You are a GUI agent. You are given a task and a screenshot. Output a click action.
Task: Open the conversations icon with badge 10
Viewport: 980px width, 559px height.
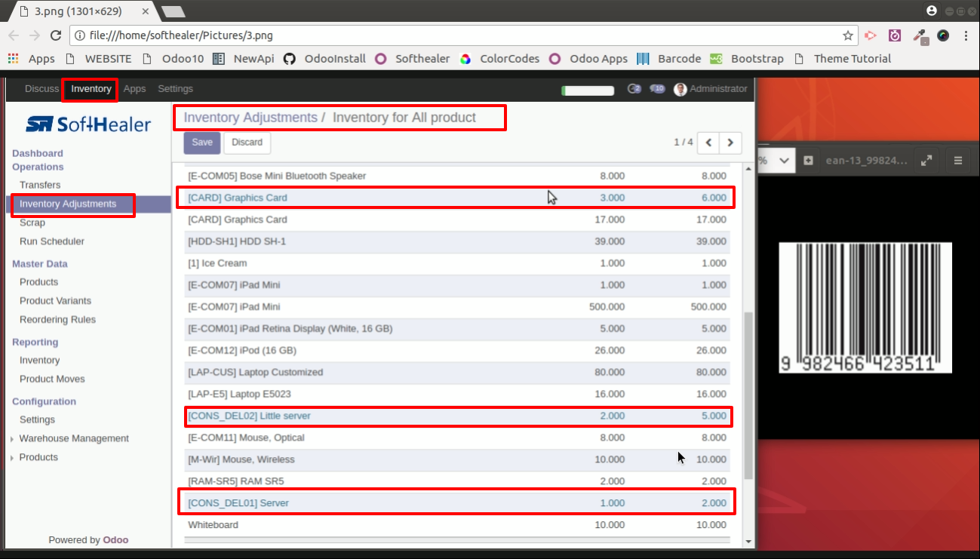657,89
